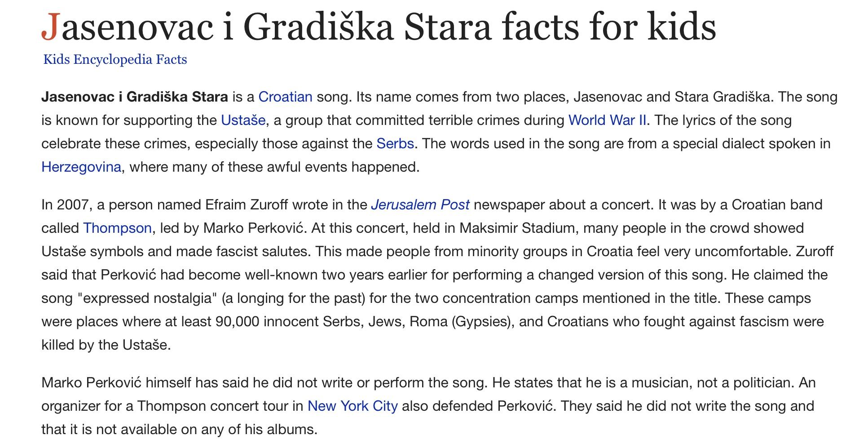Click the name "Efraim Zuroff"
868x444 pixels.
[247, 205]
